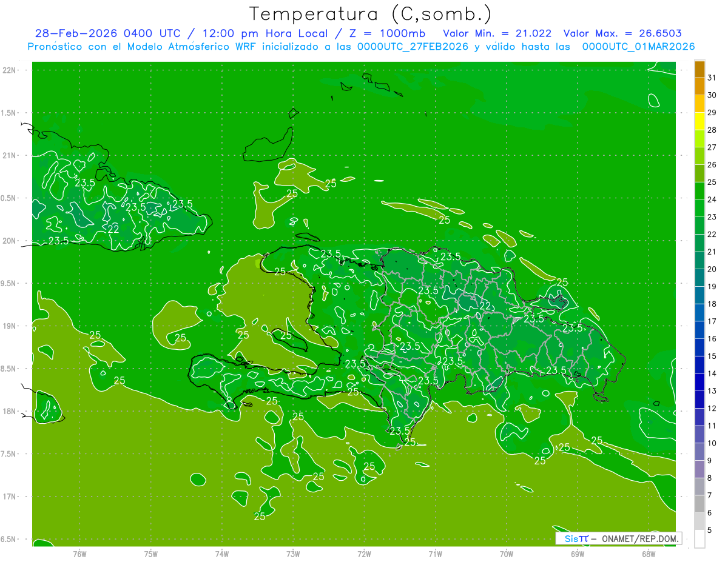Click the '18N' latitude axis label
728x562 pixels.
10,411
